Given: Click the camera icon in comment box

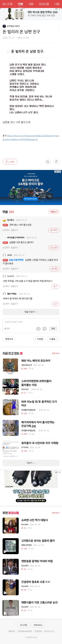Looking at the screenshot, I should (x=38, y=328).
